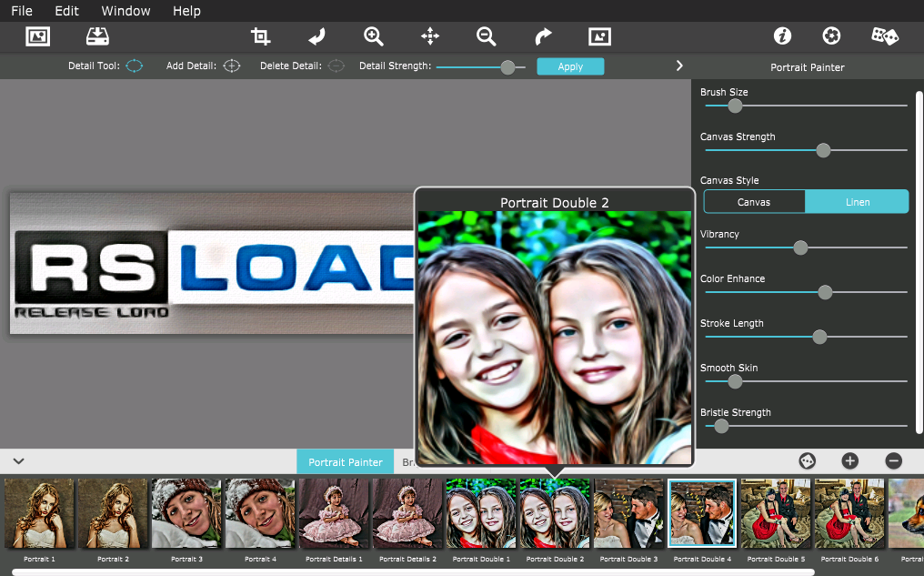Add a preset with the plus button
This screenshot has height=576, width=924.
849,461
